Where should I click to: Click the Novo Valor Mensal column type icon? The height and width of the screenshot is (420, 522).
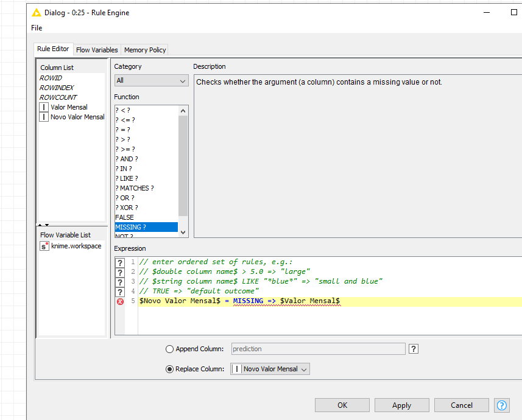pyautogui.click(x=44, y=117)
